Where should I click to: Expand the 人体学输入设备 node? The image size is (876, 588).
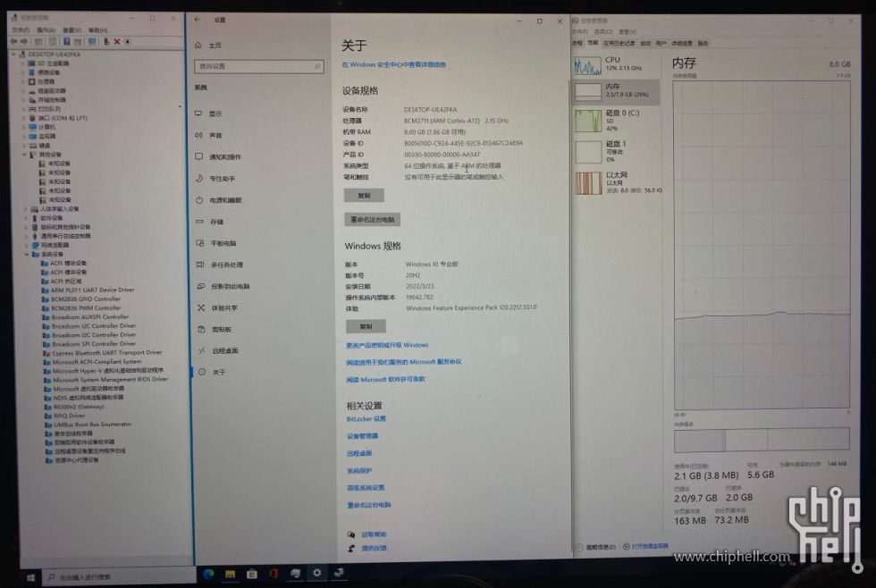point(25,209)
